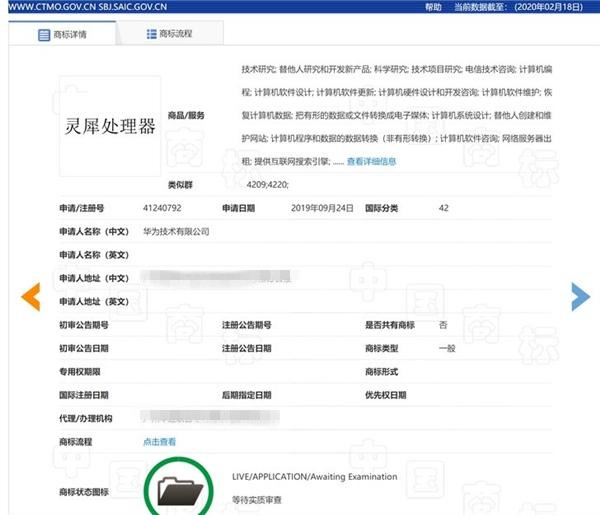Click similar group value 4209;4220
Image resolution: width=600 pixels, height=515 pixels.
coord(267,185)
